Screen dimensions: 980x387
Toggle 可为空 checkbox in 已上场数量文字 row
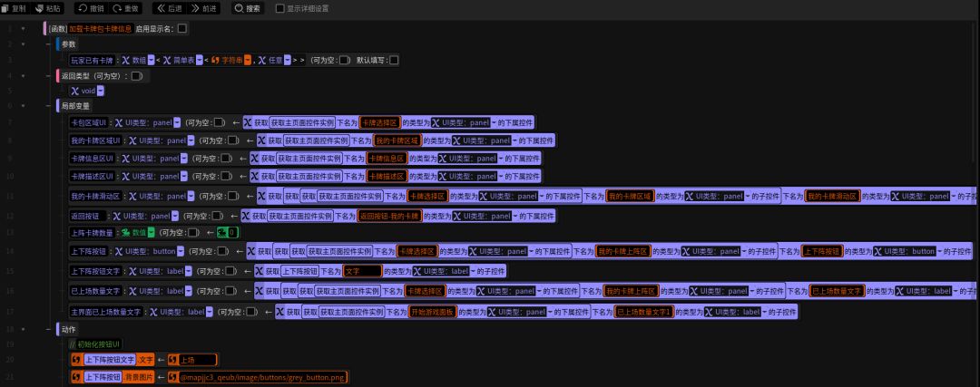229,291
